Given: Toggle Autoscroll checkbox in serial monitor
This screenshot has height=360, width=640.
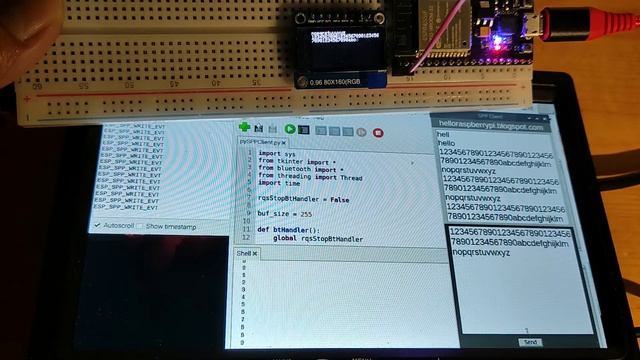Looking at the screenshot, I should [x=97, y=225].
